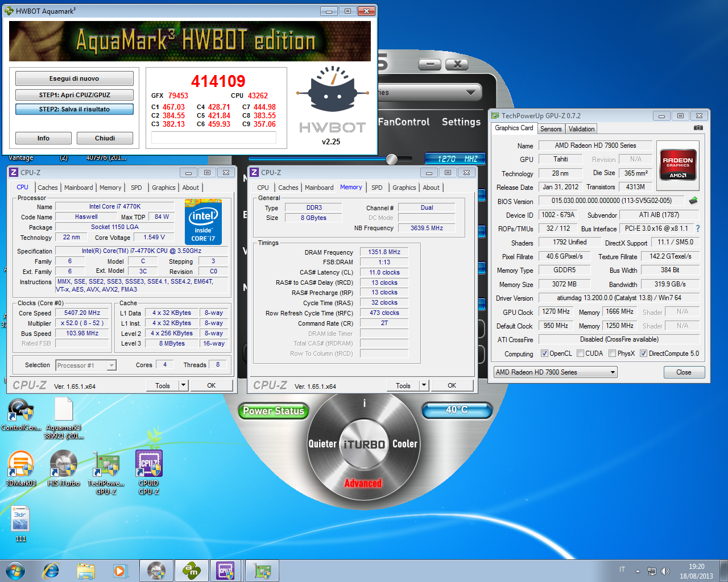The width and height of the screenshot is (728, 582).
Task: Click iTurbo clock slider knob
Action: [392, 159]
